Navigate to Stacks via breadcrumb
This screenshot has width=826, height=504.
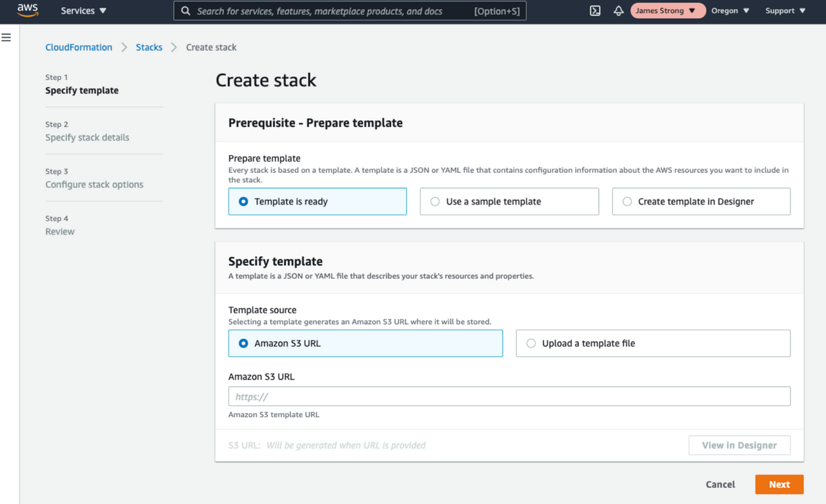(149, 46)
